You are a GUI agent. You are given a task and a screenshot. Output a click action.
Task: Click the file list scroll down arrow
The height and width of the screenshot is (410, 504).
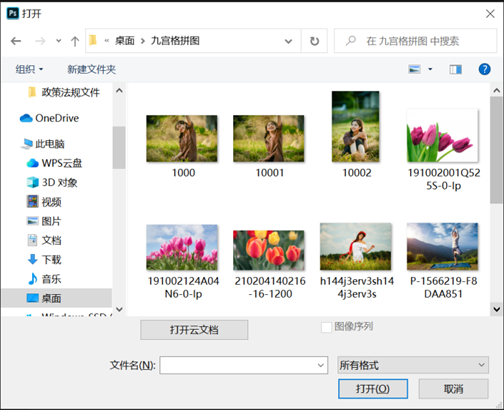pyautogui.click(x=496, y=309)
